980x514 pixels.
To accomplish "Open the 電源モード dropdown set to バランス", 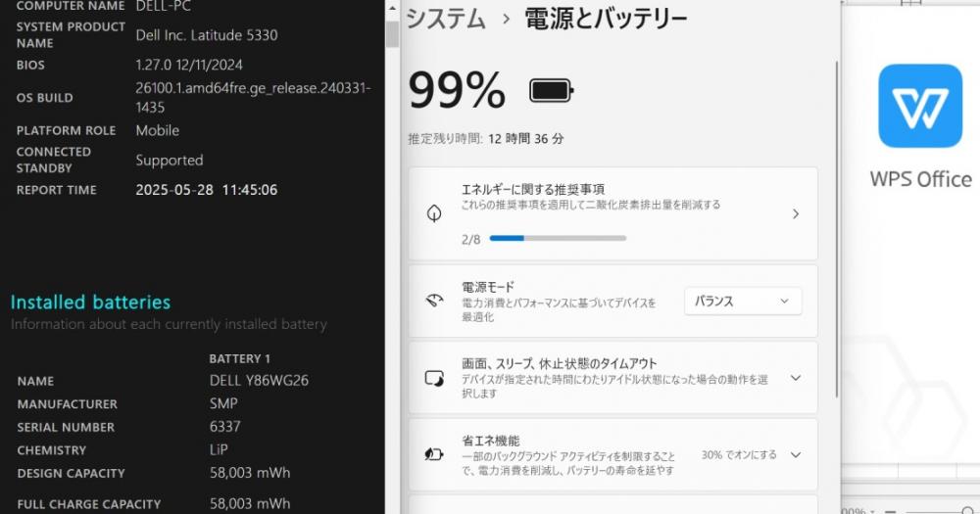I will (x=743, y=301).
